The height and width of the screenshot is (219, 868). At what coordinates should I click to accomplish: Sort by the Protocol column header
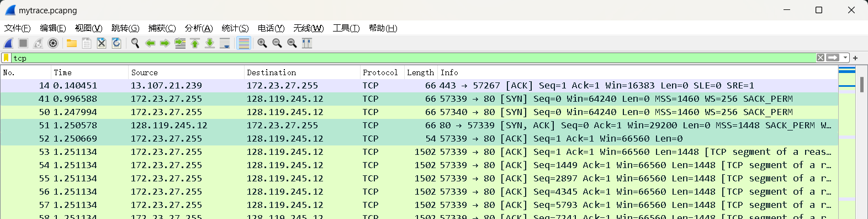[x=382, y=72]
